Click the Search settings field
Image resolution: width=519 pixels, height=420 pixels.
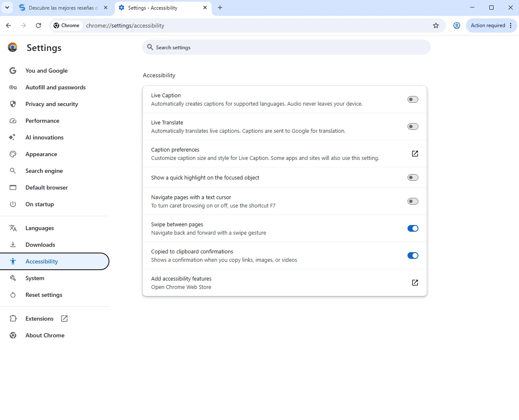(x=286, y=47)
